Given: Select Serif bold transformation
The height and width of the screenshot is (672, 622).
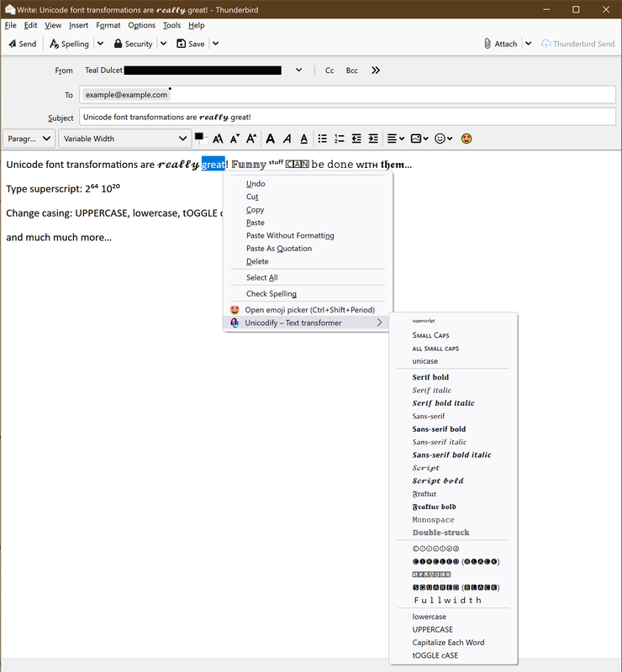Looking at the screenshot, I should [x=453, y=377].
